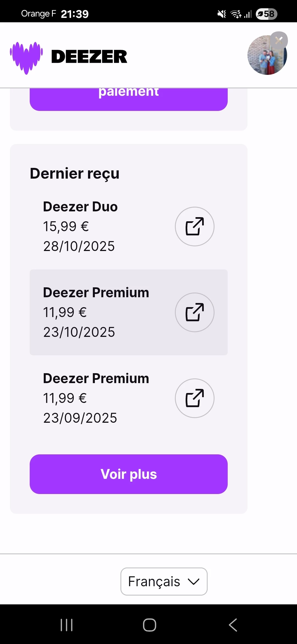Click the purple Deezer heart logo
This screenshot has width=297, height=644.
[26, 57]
